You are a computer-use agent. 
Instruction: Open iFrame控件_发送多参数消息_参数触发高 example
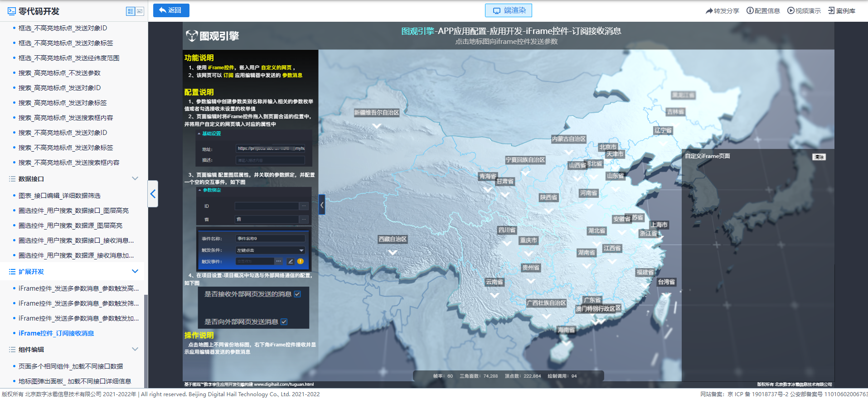pyautogui.click(x=79, y=288)
